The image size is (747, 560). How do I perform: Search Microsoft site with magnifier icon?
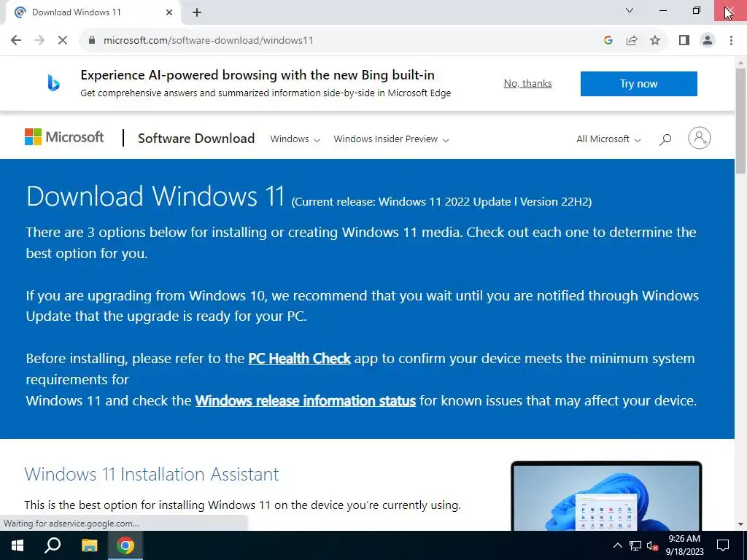(x=665, y=139)
